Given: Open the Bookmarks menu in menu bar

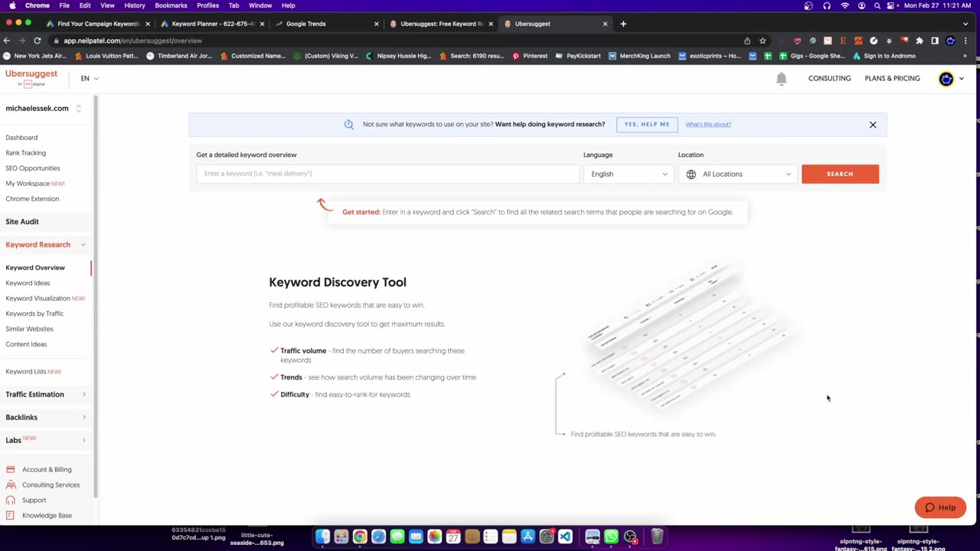Looking at the screenshot, I should (x=171, y=5).
